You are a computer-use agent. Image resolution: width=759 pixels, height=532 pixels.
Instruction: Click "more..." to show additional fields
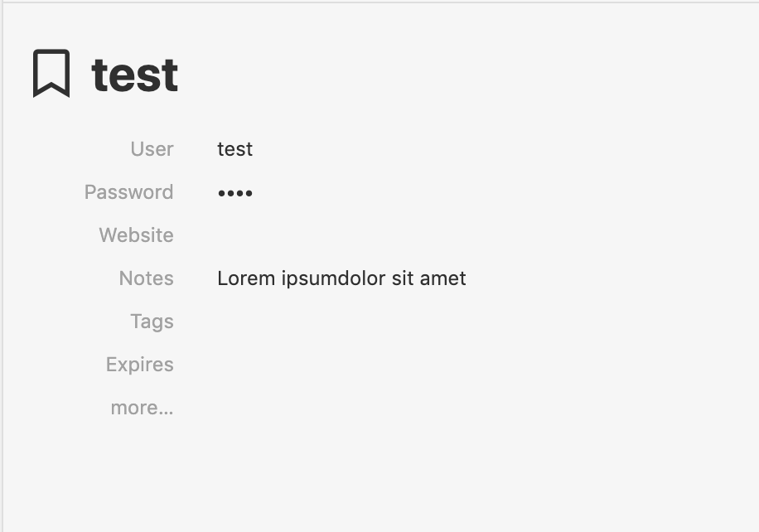coord(142,407)
